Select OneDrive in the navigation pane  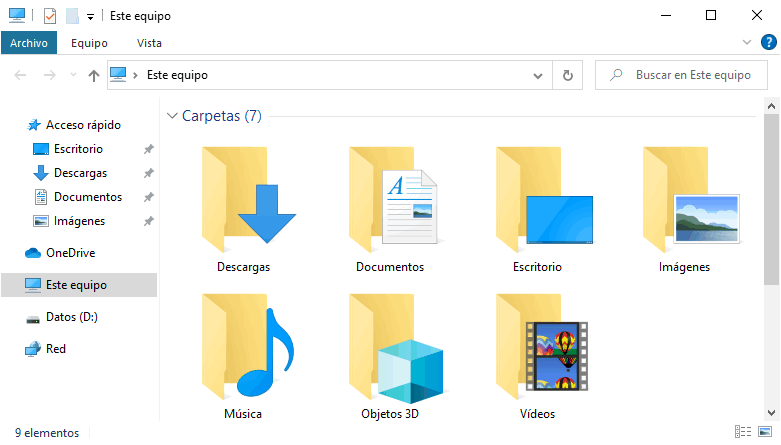(x=70, y=253)
